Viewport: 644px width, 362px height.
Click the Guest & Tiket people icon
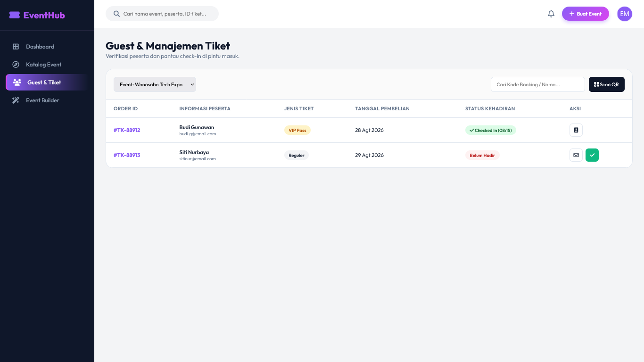[x=17, y=82]
